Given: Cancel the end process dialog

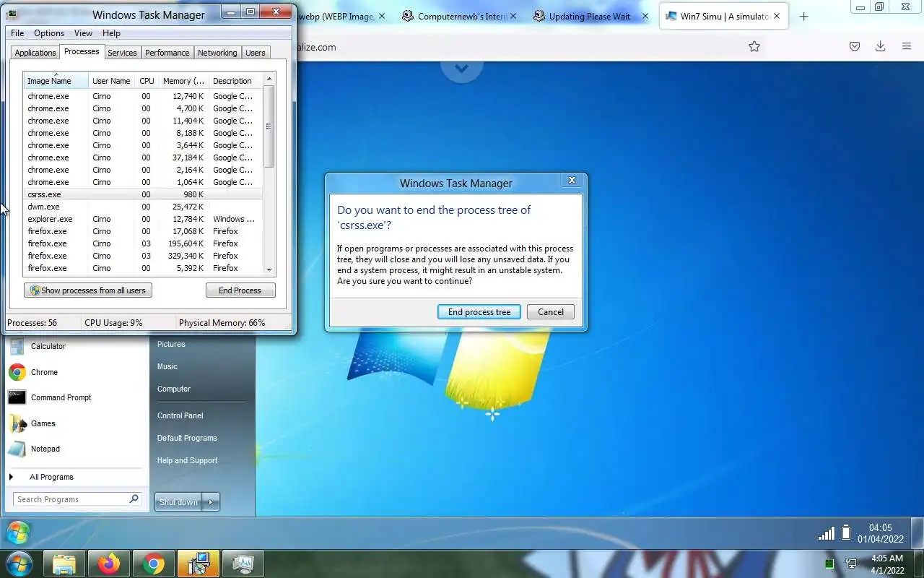Looking at the screenshot, I should pyautogui.click(x=550, y=312).
